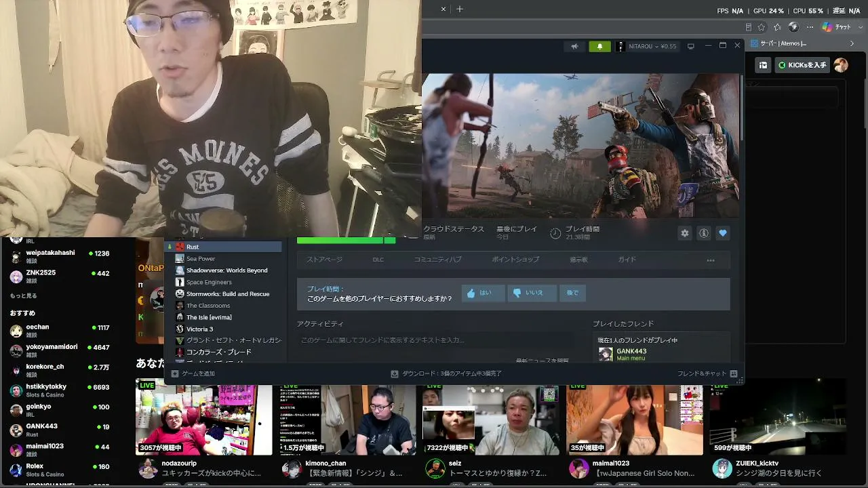This screenshot has width=868, height=488.
Task: Click KICKsを入手 button
Action: pos(802,65)
